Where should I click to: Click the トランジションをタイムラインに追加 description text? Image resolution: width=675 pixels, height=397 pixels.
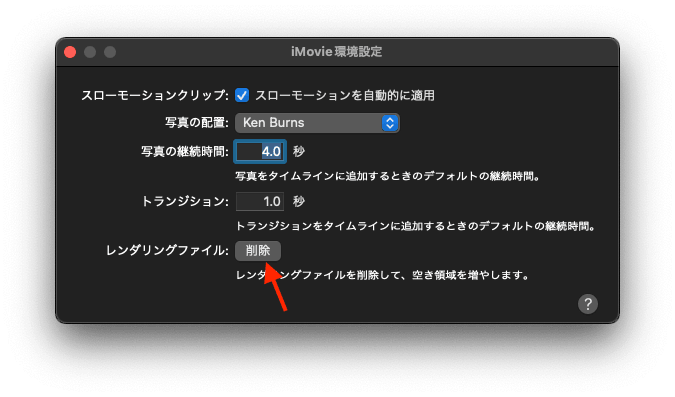pos(415,226)
